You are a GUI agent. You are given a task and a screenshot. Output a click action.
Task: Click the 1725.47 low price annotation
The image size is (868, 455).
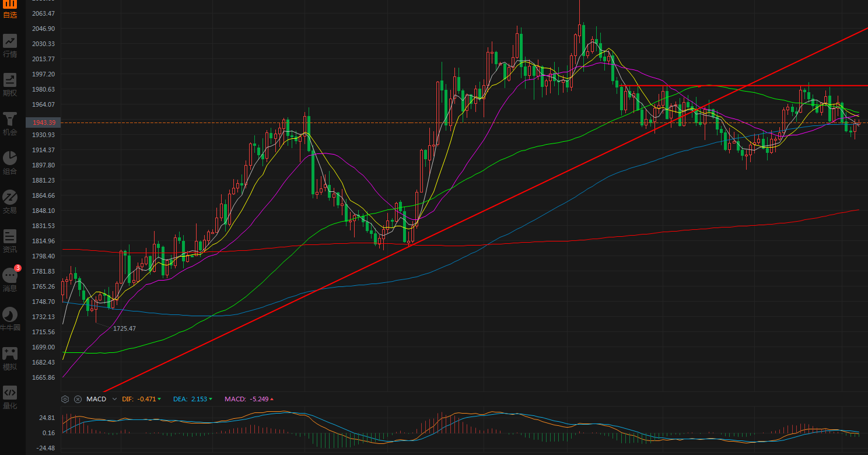pos(124,328)
